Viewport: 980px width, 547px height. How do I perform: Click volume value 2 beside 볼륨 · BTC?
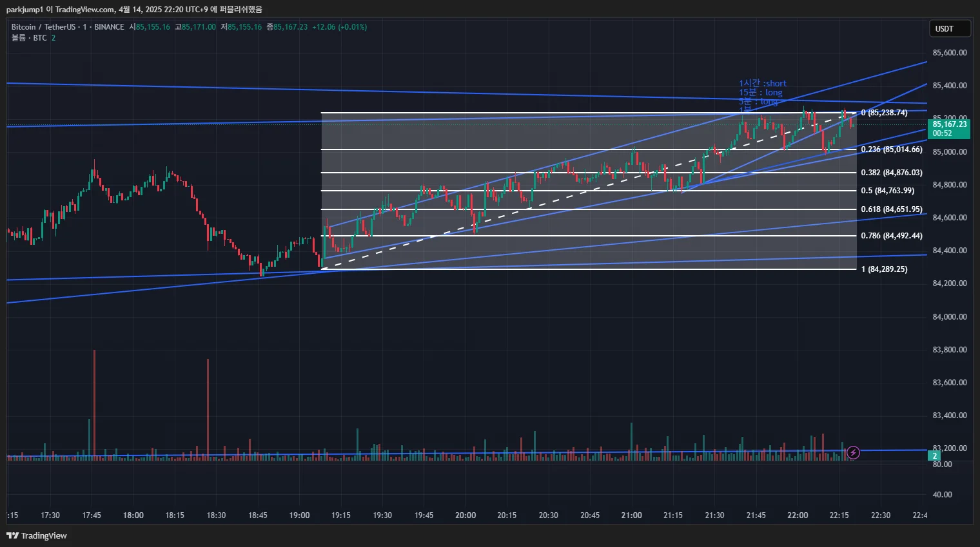point(54,38)
